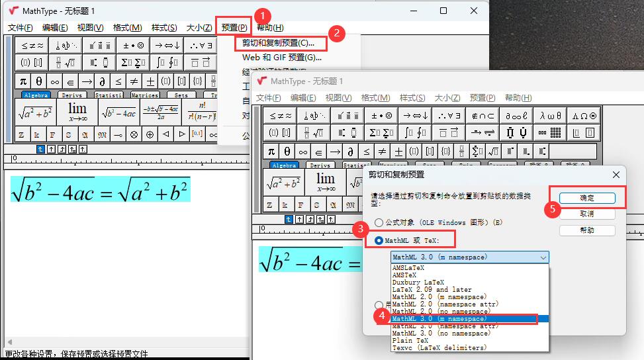This screenshot has height=360, width=644.
Task: Open logical symbols palette in right window
Action: tap(449, 116)
